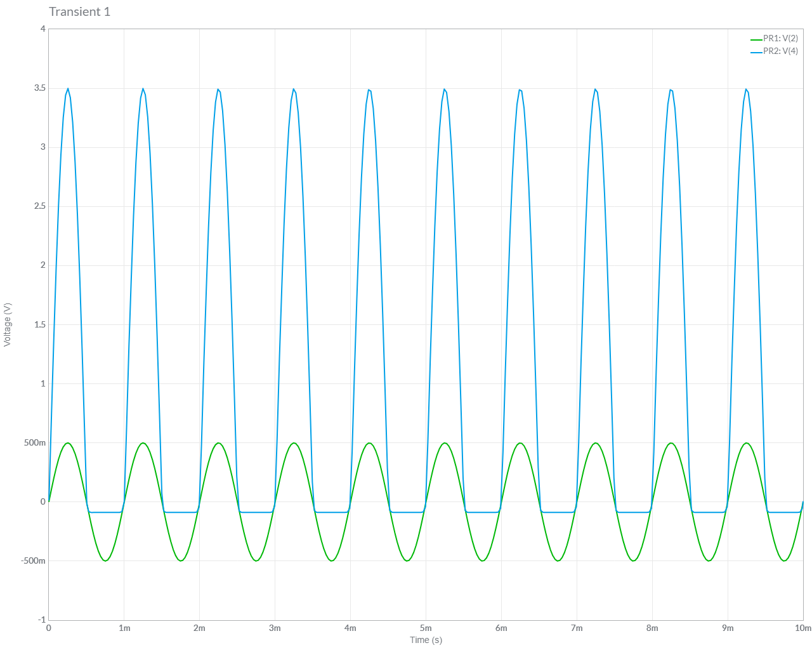Image resolution: width=812 pixels, height=650 pixels.
Task: Select the 500m tick on the voltage axis
Action: (35, 442)
